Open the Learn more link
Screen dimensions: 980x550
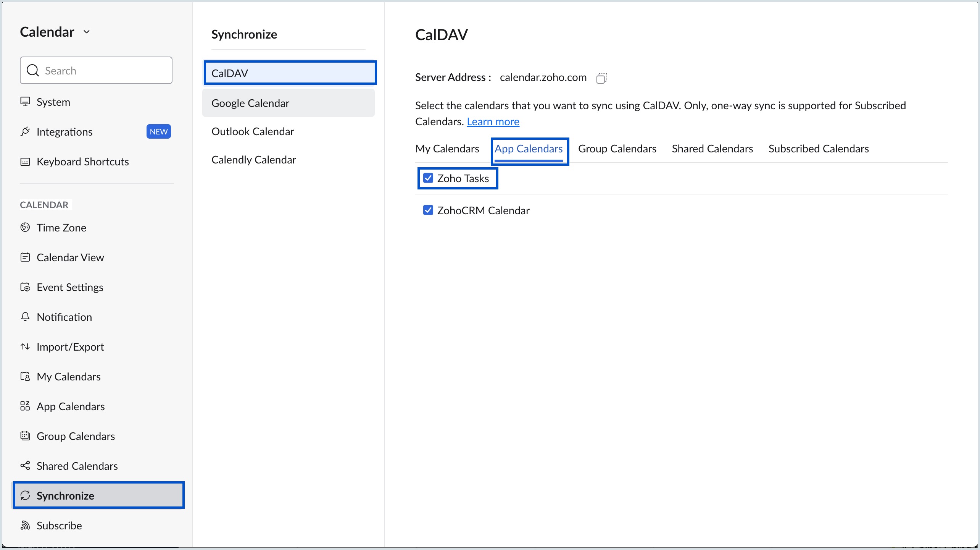[x=493, y=121]
